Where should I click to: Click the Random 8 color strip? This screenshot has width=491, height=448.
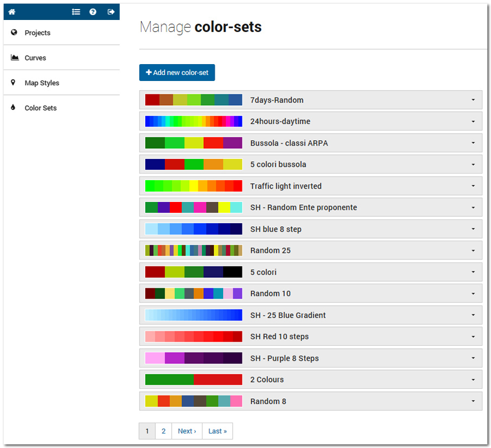pos(193,401)
